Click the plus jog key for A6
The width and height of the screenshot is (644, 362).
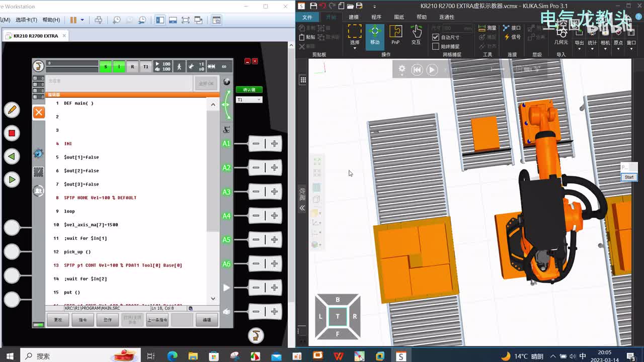[x=274, y=264]
